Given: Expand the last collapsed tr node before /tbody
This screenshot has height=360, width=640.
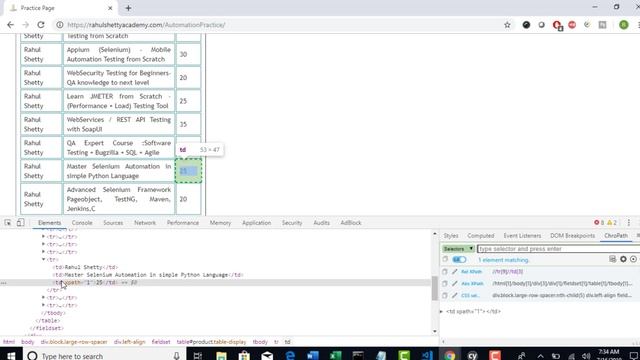Looking at the screenshot, I should [44, 305].
